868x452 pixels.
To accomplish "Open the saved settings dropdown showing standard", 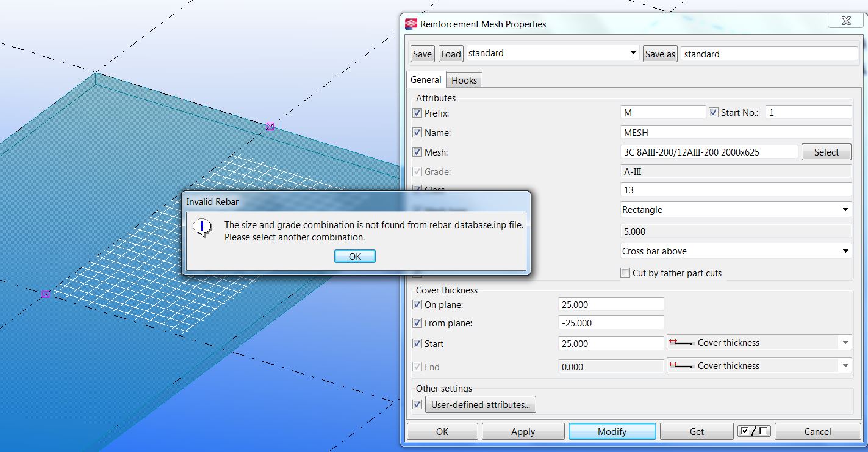I will 633,54.
